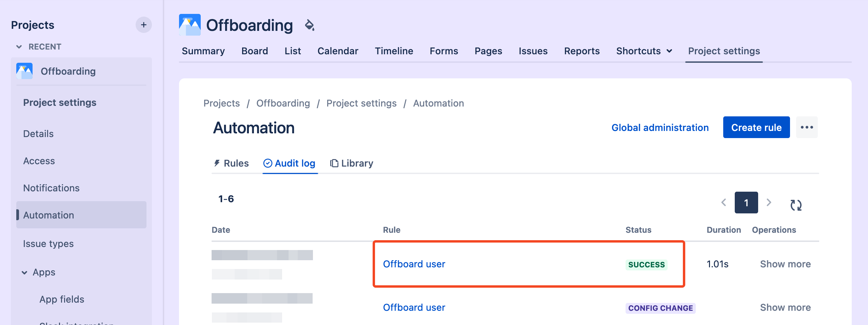Click the refresh audit log icon
The image size is (868, 325).
pos(796,205)
